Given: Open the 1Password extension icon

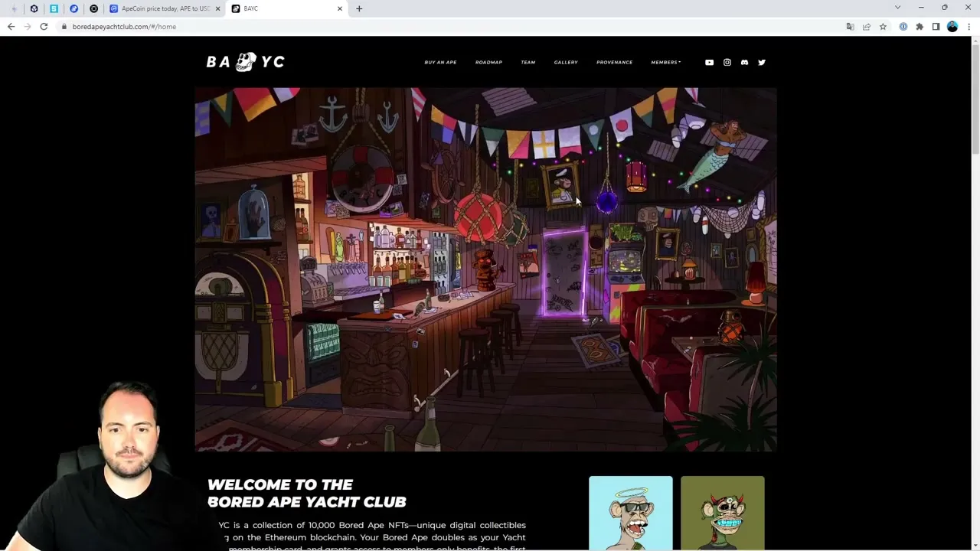Looking at the screenshot, I should click(x=903, y=26).
